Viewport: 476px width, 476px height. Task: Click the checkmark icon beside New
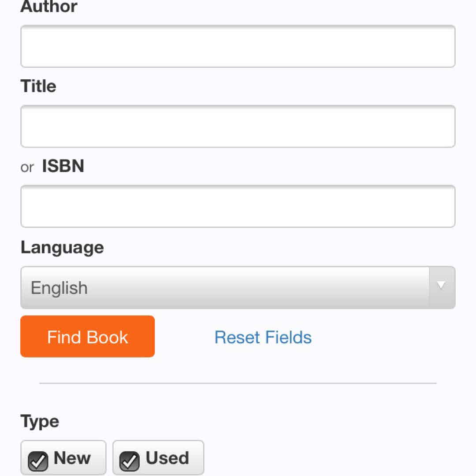(38, 461)
